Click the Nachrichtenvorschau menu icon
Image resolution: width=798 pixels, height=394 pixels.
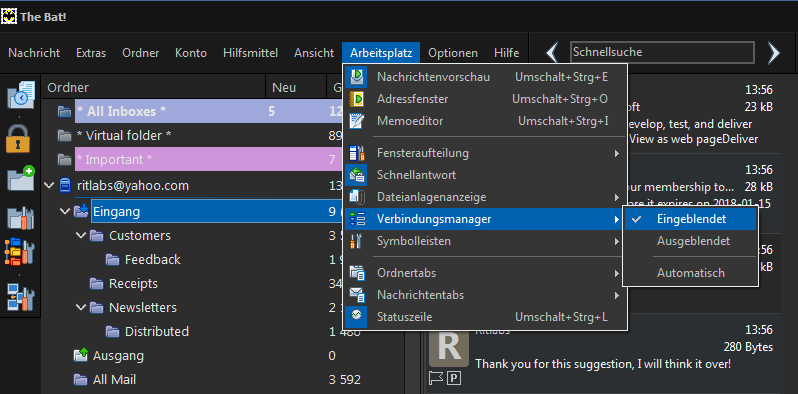coord(357,77)
